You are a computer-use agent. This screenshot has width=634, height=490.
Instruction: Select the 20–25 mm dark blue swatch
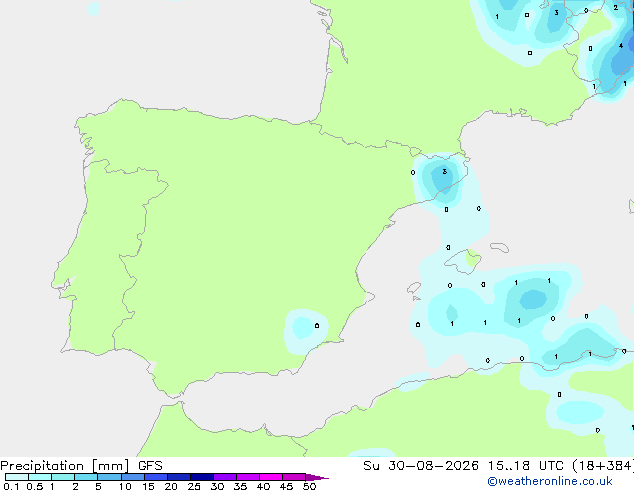coord(179,477)
